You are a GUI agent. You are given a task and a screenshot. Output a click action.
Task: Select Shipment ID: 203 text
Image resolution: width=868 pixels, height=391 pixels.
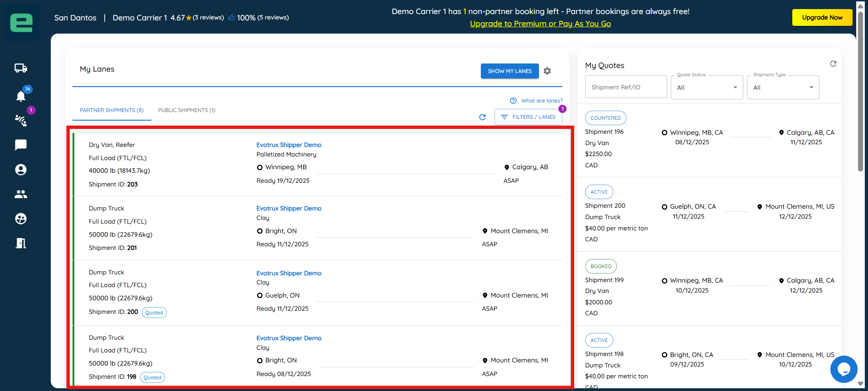tap(113, 184)
